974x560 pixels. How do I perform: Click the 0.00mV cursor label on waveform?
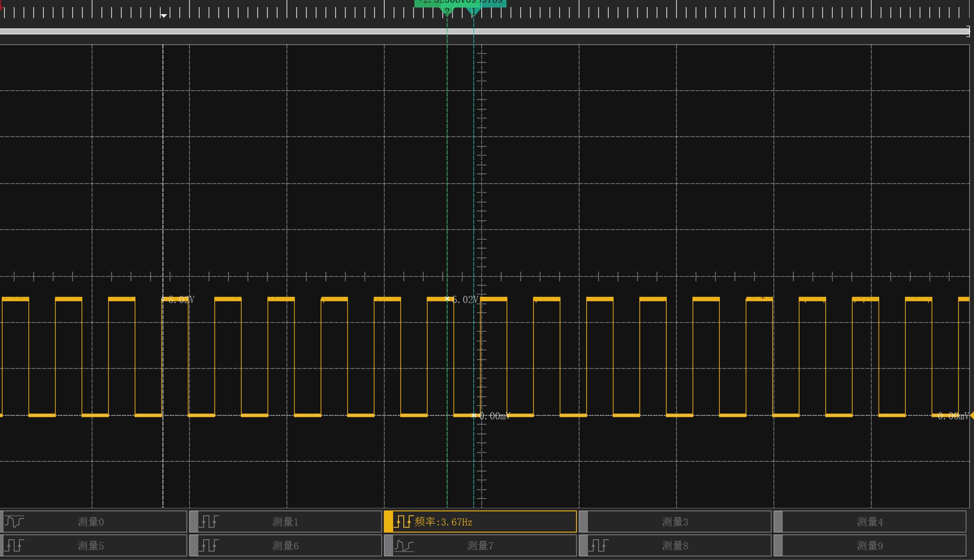click(495, 416)
